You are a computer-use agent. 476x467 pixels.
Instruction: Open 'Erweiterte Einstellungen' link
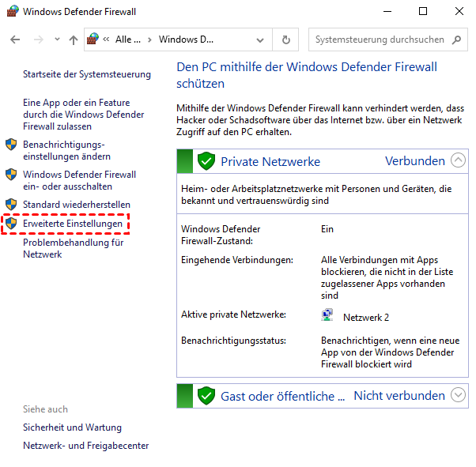tap(73, 224)
